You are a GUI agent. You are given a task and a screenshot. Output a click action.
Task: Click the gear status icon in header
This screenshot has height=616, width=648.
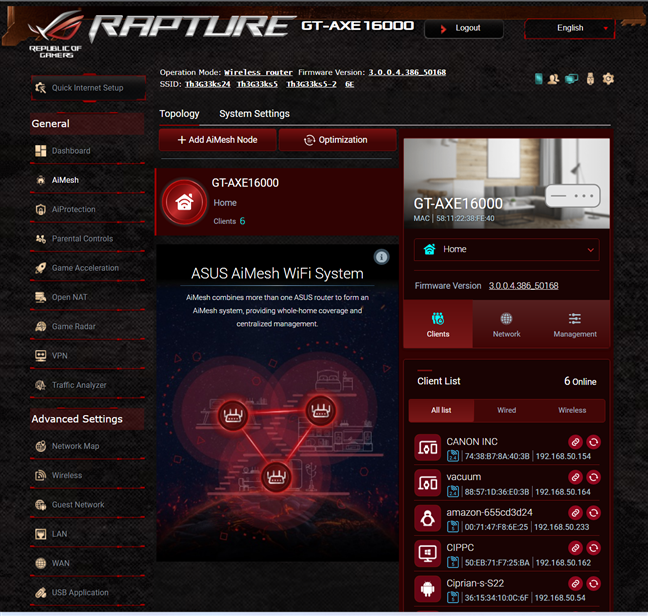coord(608,78)
